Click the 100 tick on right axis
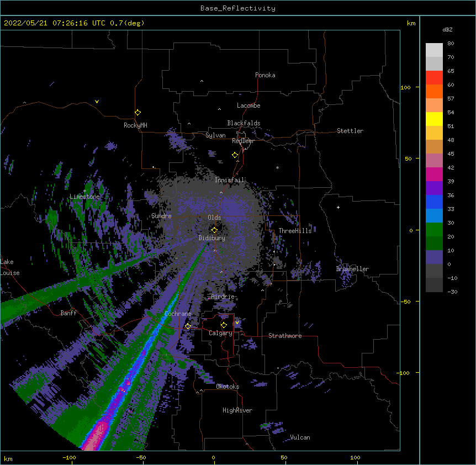The height and width of the screenshot is (465, 476). tap(405, 87)
